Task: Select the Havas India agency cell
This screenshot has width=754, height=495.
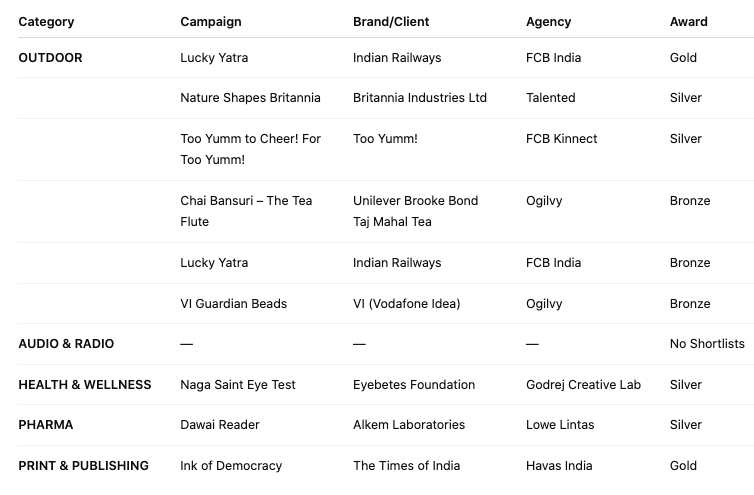Action: 559,466
